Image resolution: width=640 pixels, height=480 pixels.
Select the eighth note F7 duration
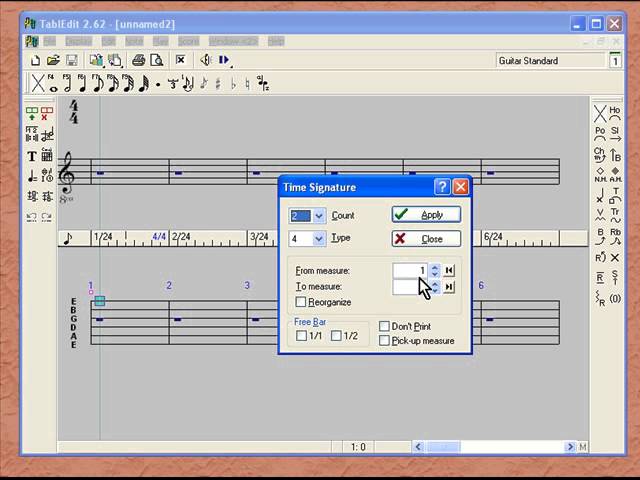(x=97, y=83)
